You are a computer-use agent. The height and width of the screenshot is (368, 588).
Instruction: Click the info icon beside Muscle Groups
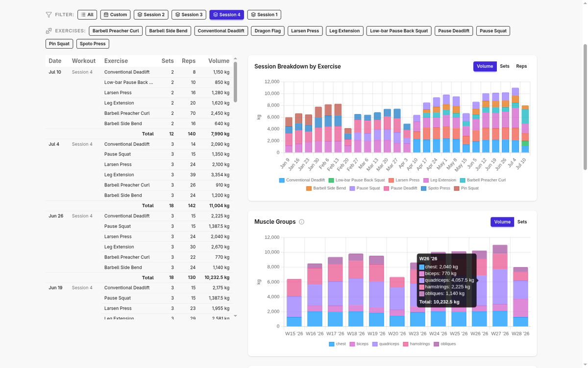click(x=301, y=222)
